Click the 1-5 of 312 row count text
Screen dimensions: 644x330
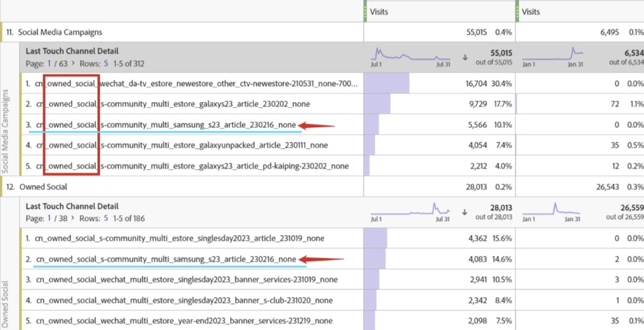coord(129,64)
